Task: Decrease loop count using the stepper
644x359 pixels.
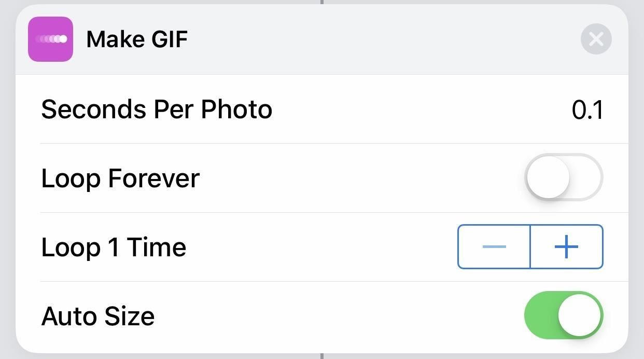Action: (x=493, y=247)
